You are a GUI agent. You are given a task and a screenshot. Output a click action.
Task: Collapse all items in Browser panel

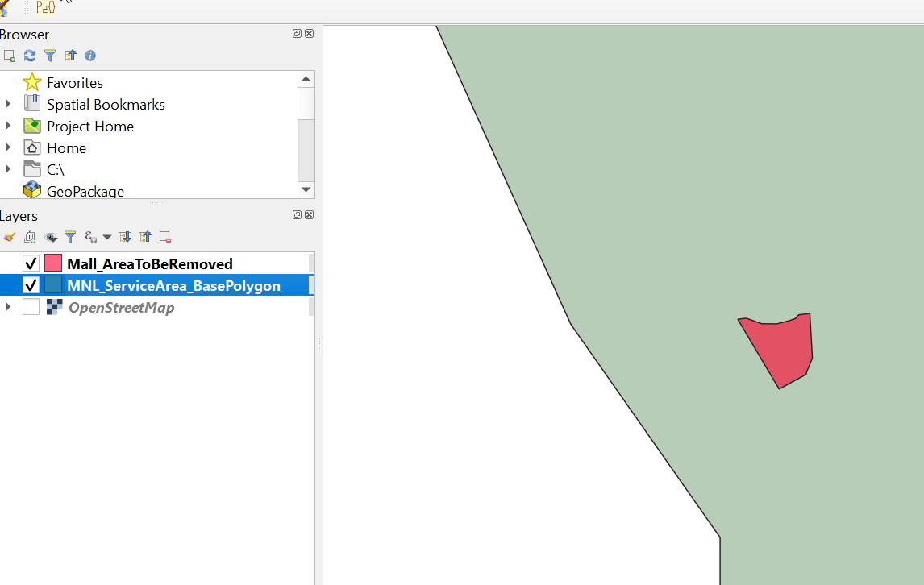70,56
